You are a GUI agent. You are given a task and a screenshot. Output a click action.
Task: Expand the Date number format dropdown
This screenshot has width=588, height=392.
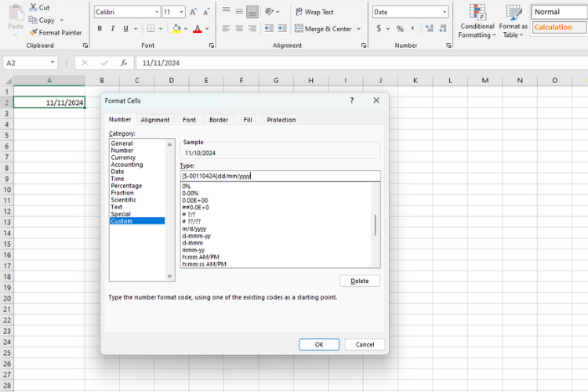click(445, 12)
